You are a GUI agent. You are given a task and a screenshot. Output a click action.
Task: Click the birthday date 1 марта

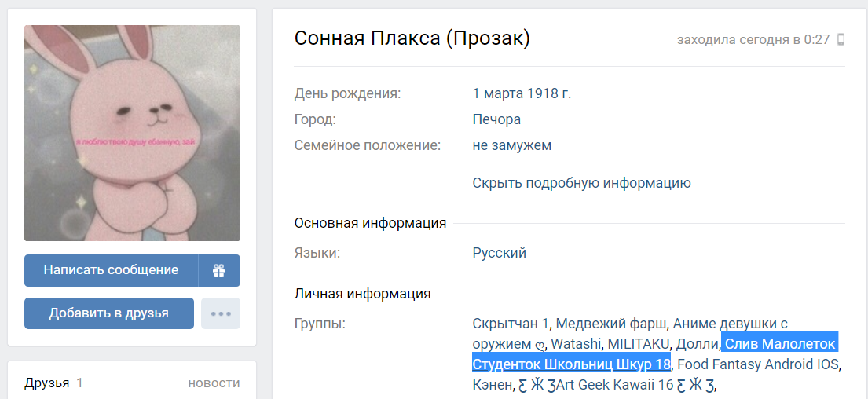pyautogui.click(x=500, y=93)
